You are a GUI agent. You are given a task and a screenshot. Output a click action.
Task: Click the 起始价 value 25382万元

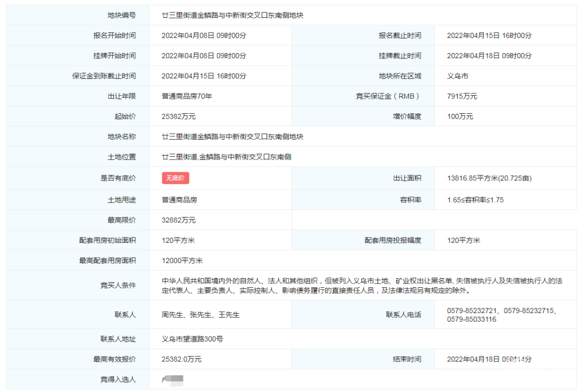click(179, 117)
